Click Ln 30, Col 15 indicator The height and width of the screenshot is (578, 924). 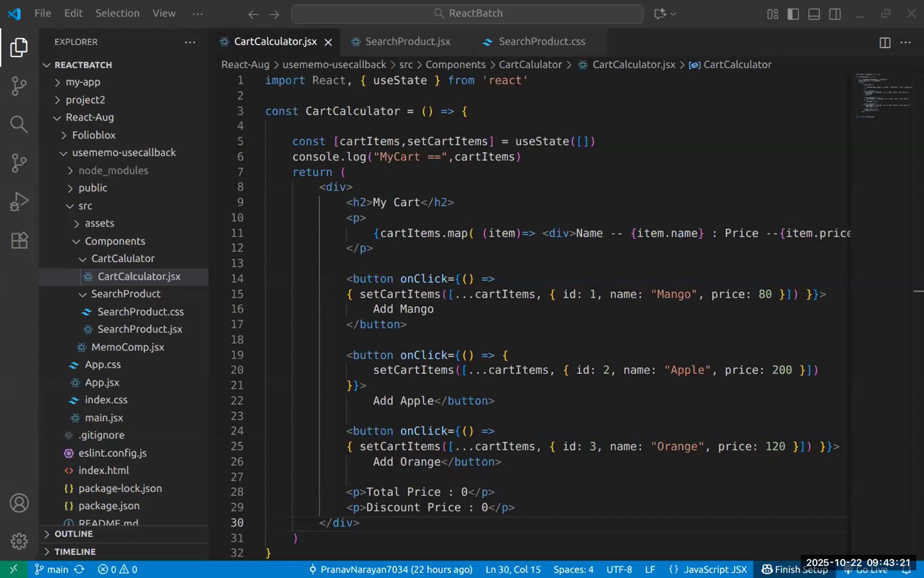pyautogui.click(x=513, y=569)
